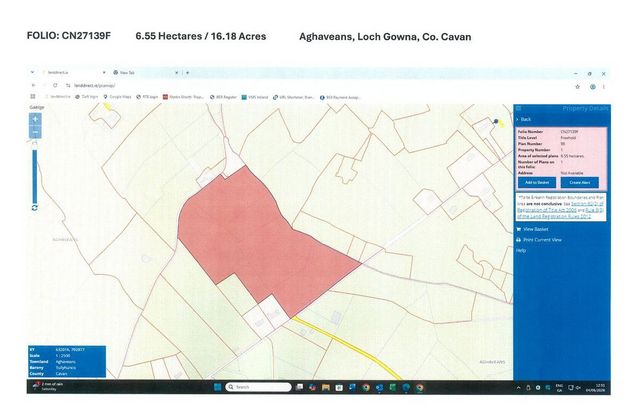The width and height of the screenshot is (640, 420).
Task: Open the weather widget on the taskbar
Action: point(49,387)
